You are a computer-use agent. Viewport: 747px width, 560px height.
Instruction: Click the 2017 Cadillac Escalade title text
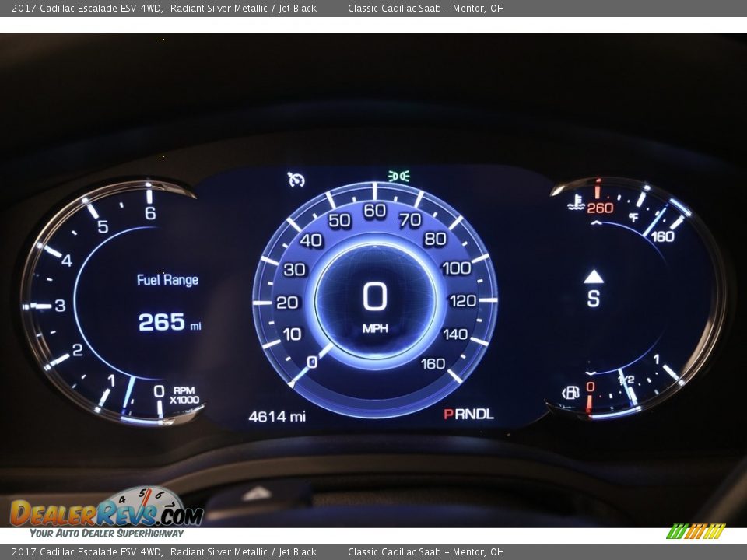click(86, 8)
